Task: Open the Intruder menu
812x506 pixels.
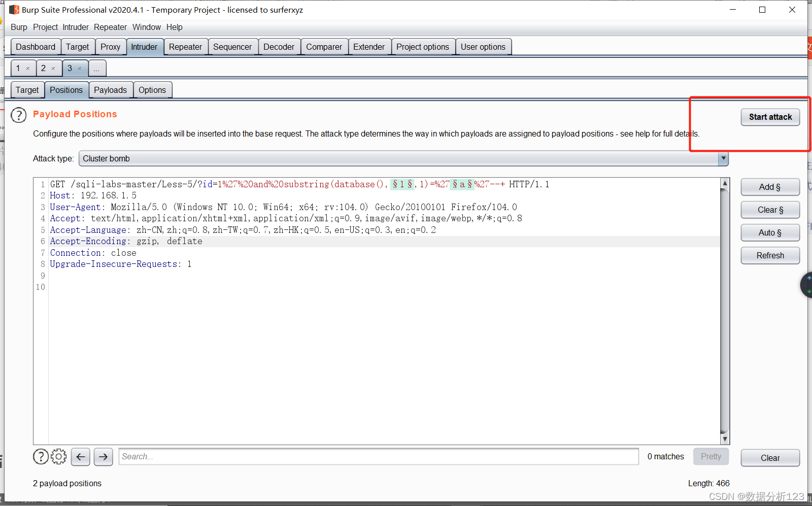Action: pos(76,27)
